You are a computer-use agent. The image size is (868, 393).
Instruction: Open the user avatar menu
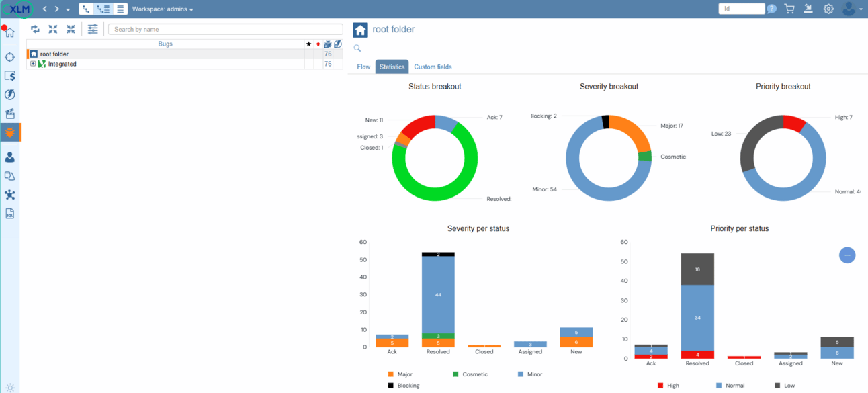coord(851,9)
